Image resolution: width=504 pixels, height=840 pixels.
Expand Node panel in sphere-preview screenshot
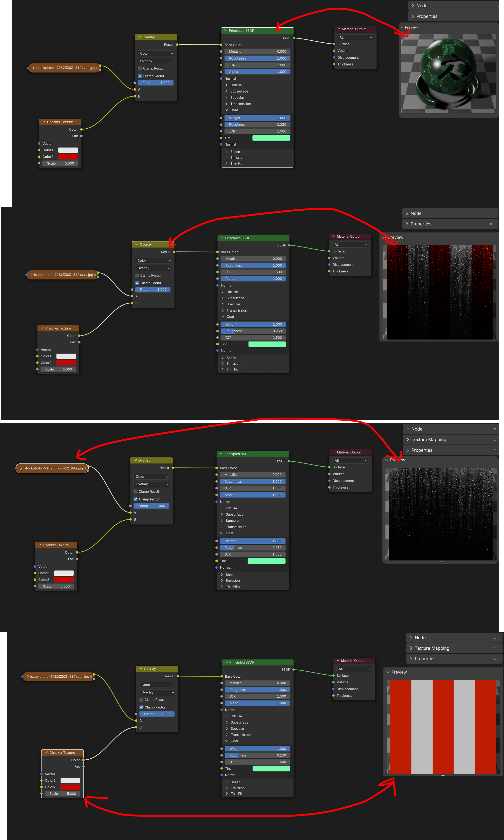413,6
